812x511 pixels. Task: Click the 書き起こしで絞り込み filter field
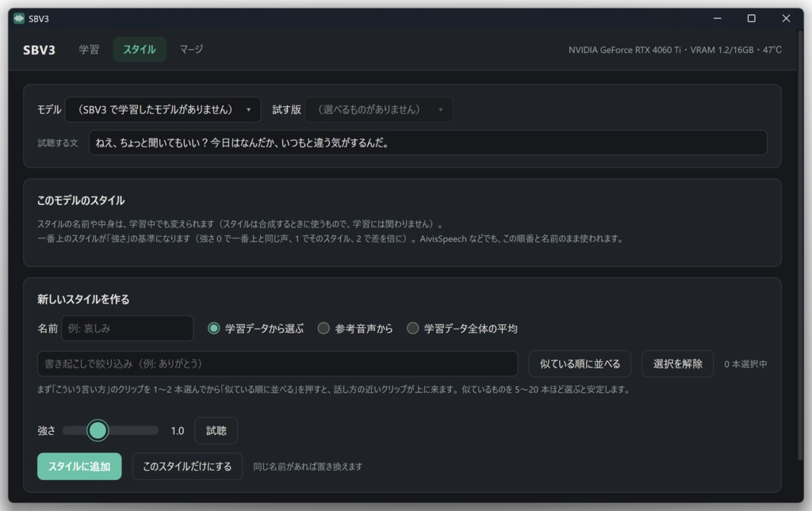(x=278, y=364)
